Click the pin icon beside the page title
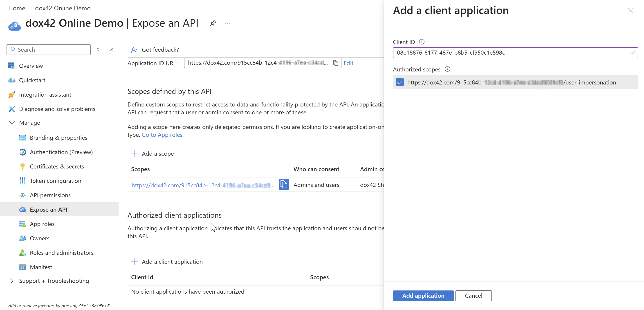 (213, 23)
